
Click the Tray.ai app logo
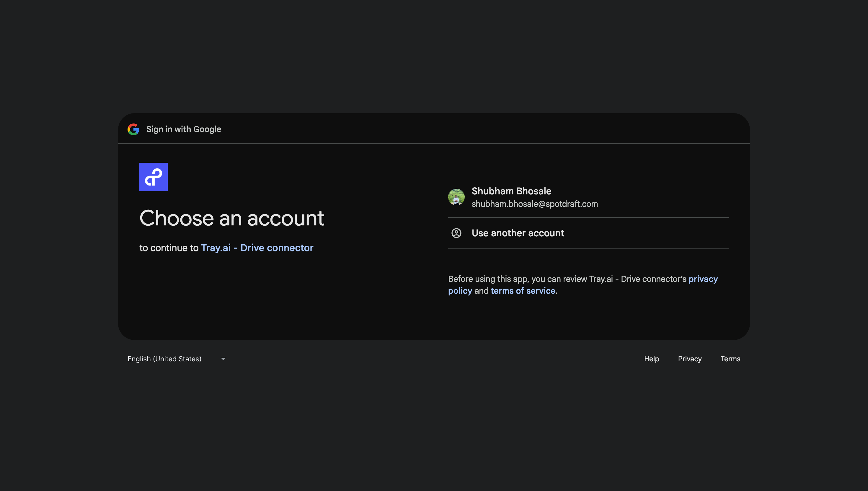pyautogui.click(x=153, y=177)
